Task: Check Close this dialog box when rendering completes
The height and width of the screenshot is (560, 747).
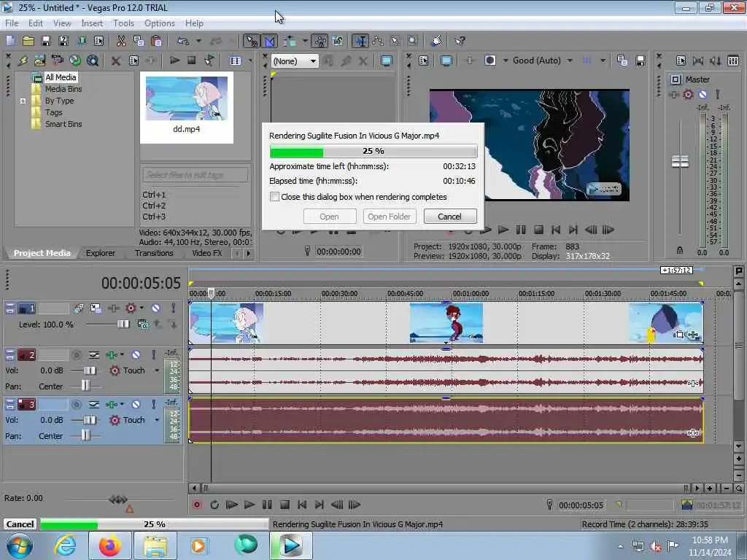Action: (x=274, y=197)
